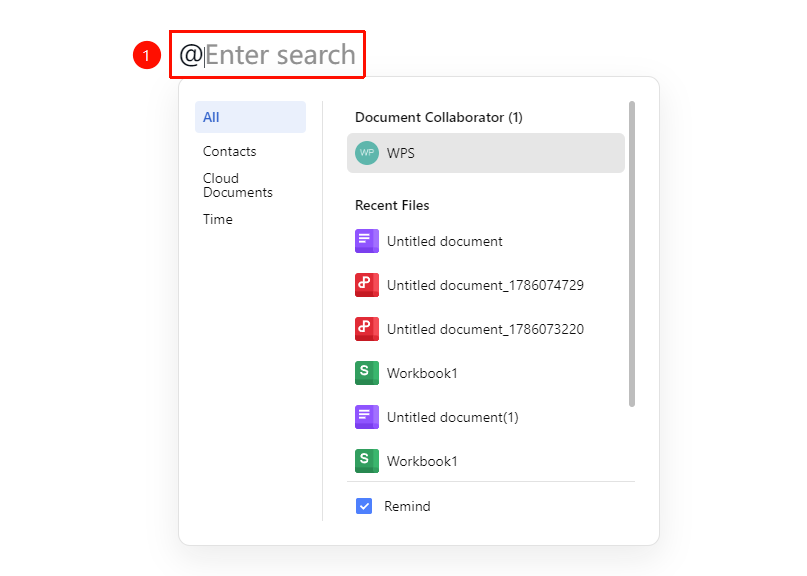Image resolution: width=807 pixels, height=576 pixels.
Task: Show the Cloud Documents category
Action: pos(238,185)
